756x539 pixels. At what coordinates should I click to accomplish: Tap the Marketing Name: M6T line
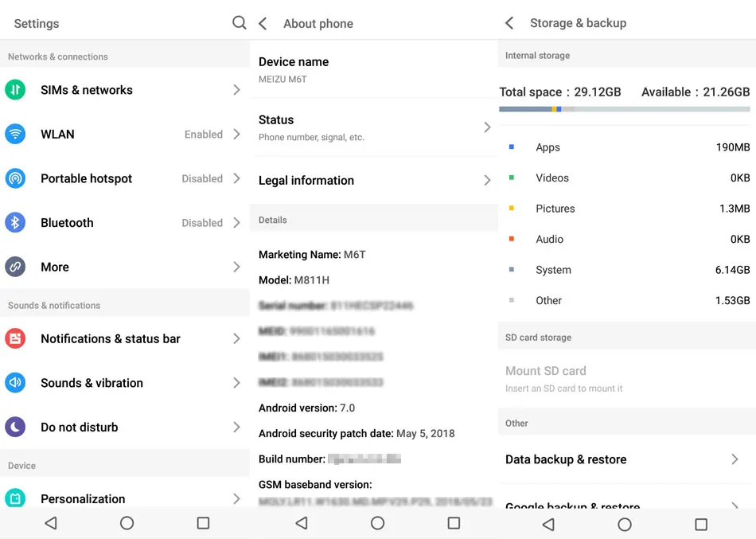click(x=312, y=254)
